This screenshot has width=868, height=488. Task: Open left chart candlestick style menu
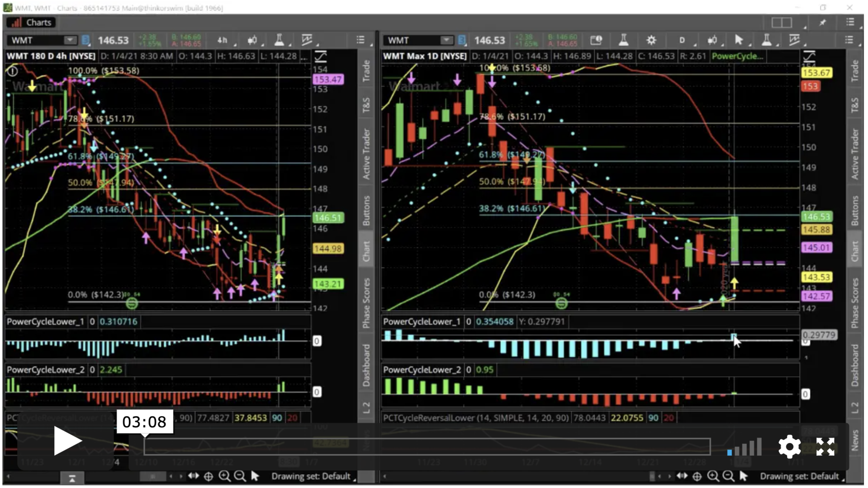pyautogui.click(x=253, y=40)
